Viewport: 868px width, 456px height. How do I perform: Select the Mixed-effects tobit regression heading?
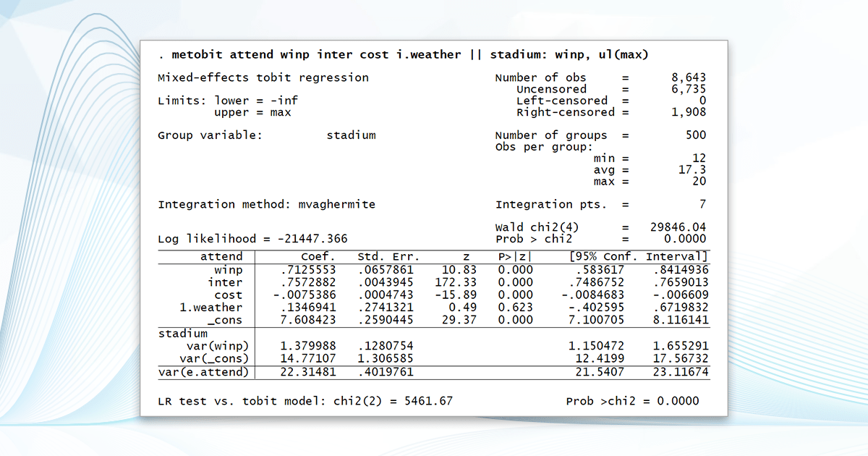pos(263,77)
